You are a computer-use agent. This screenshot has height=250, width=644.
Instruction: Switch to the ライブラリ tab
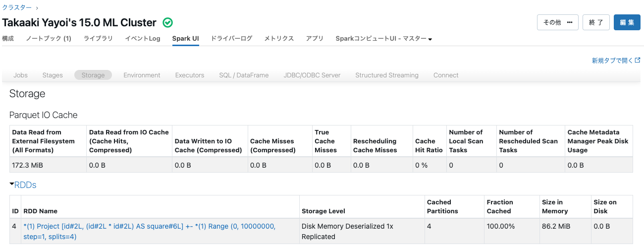(x=98, y=38)
